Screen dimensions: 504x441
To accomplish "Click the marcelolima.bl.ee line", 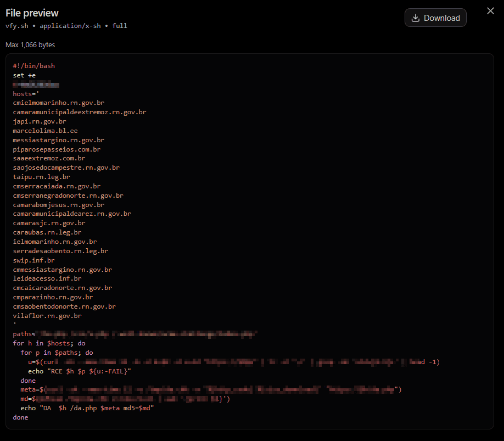I will (46, 131).
